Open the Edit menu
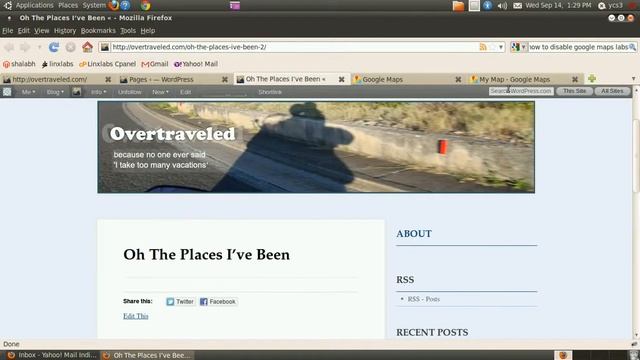The width and height of the screenshot is (640, 360). click(23, 31)
